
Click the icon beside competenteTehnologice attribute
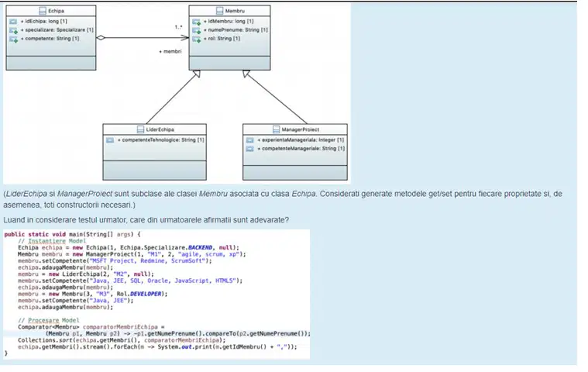tap(110, 140)
